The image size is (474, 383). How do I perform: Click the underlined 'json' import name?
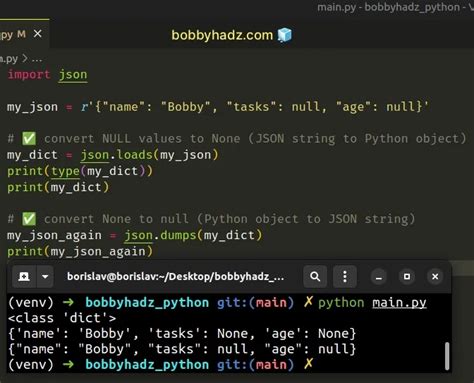[x=73, y=75]
